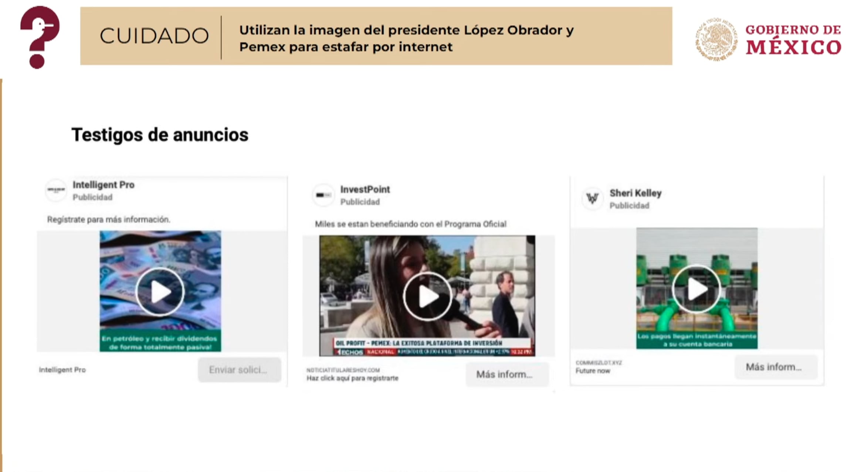Image resolution: width=868 pixels, height=472 pixels.
Task: Click the Intelligent Pro profile avatar
Action: click(56, 191)
